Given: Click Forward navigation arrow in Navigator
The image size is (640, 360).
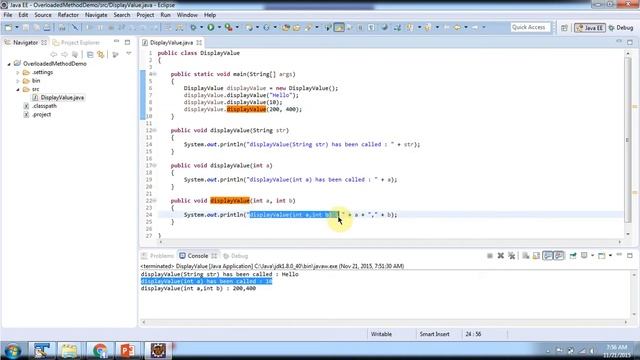Looking at the screenshot, I should 64,54.
